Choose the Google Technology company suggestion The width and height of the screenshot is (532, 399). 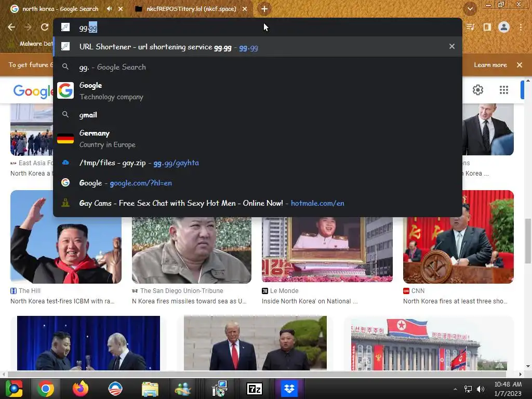258,90
